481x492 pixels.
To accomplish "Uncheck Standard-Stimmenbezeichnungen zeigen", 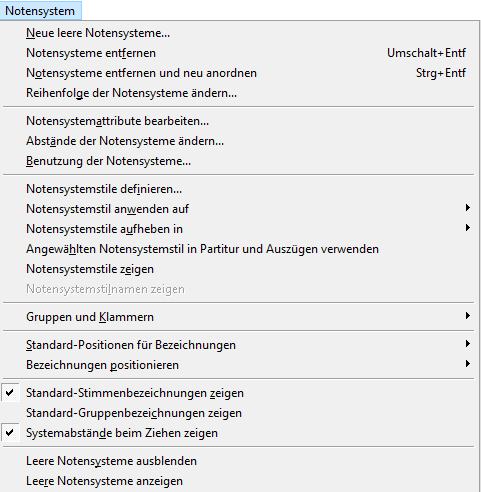I will [239, 393].
